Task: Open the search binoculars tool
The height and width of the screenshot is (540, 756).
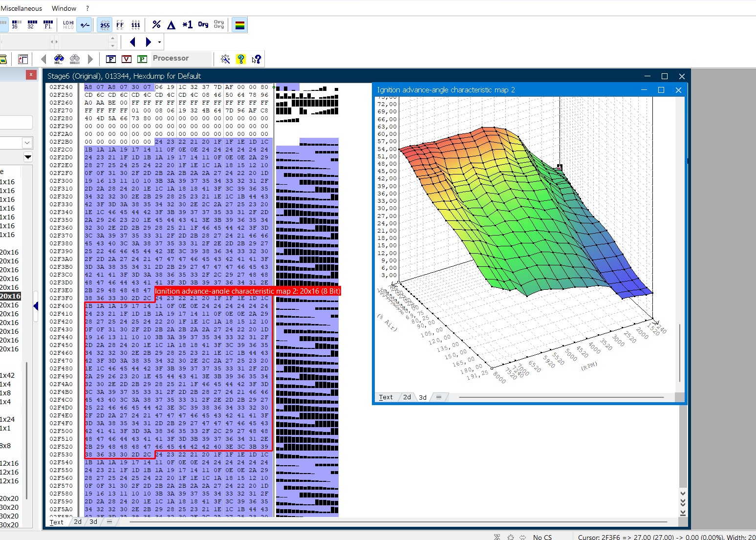Action: point(59,59)
